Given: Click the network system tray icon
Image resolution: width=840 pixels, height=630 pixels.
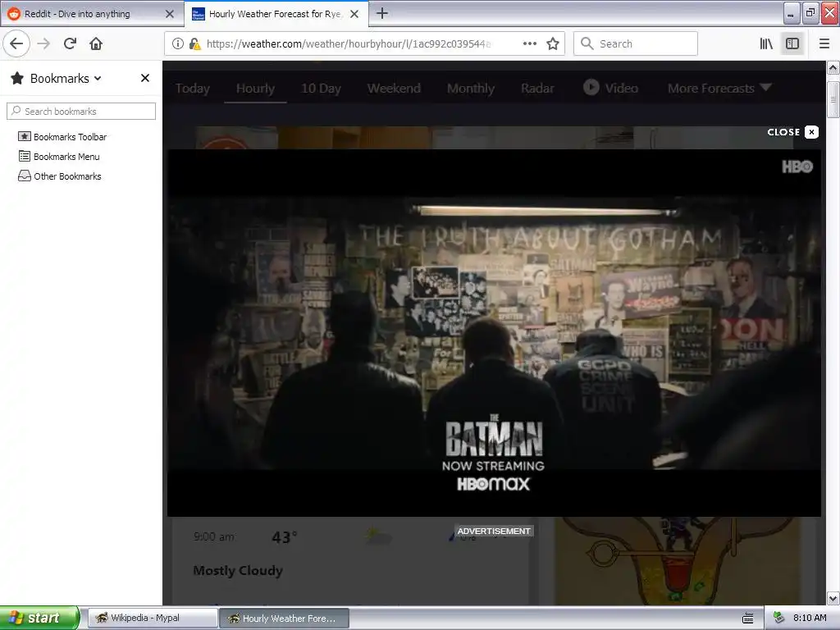Looking at the screenshot, I should (779, 618).
